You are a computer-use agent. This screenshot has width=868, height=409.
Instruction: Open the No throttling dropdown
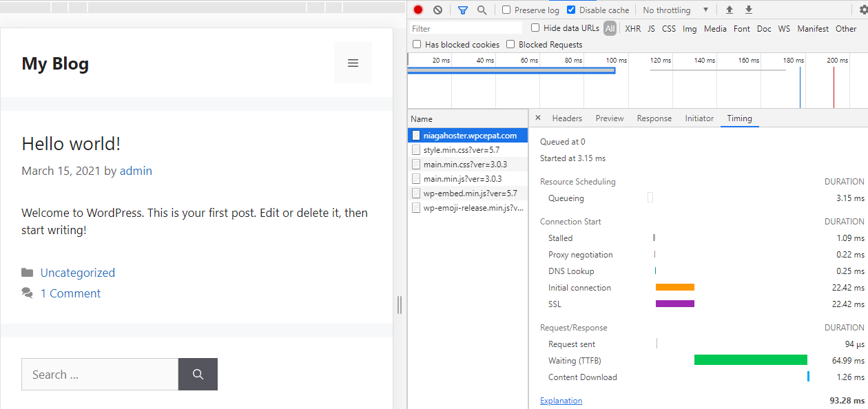[675, 10]
